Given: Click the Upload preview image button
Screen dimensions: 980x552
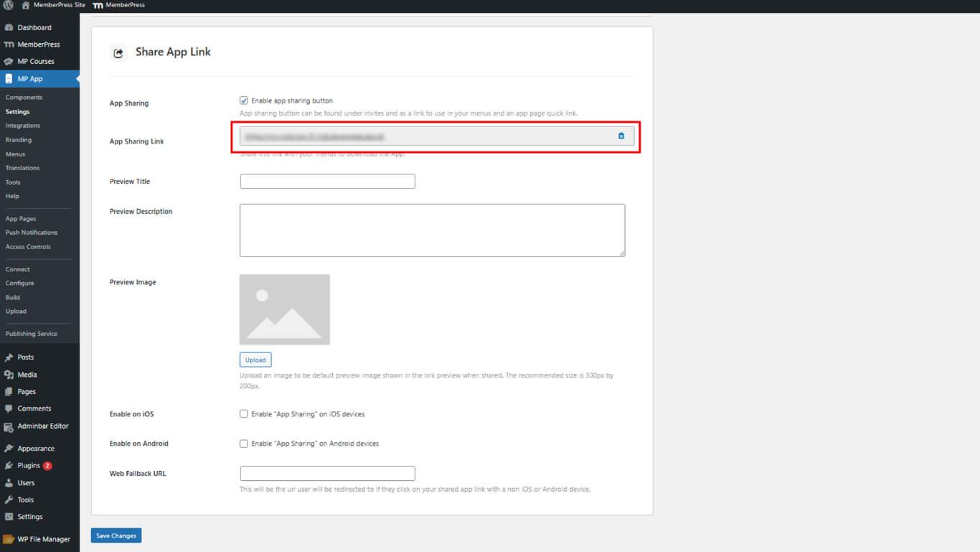Looking at the screenshot, I should pyautogui.click(x=255, y=360).
